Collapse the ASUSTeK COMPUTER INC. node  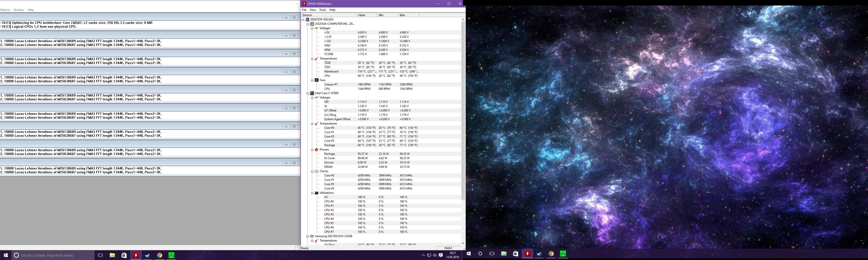[x=308, y=24]
